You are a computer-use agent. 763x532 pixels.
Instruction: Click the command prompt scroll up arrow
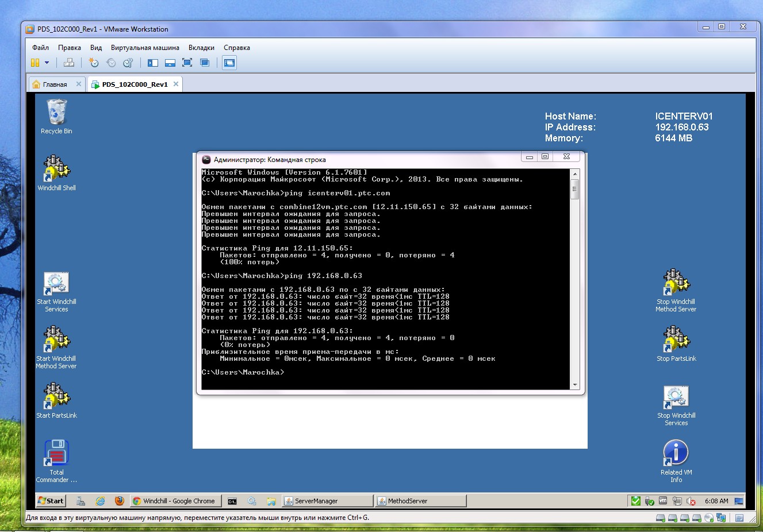pyautogui.click(x=574, y=174)
